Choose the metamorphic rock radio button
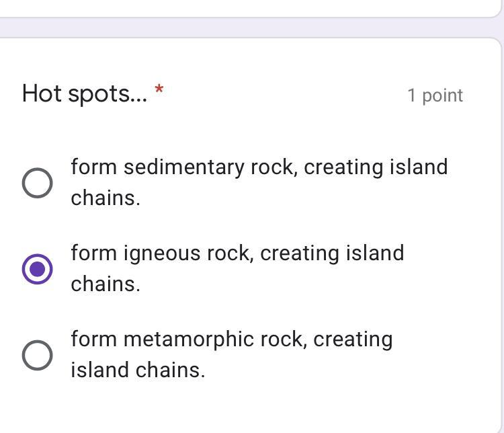The width and height of the screenshot is (504, 433). click(x=38, y=355)
